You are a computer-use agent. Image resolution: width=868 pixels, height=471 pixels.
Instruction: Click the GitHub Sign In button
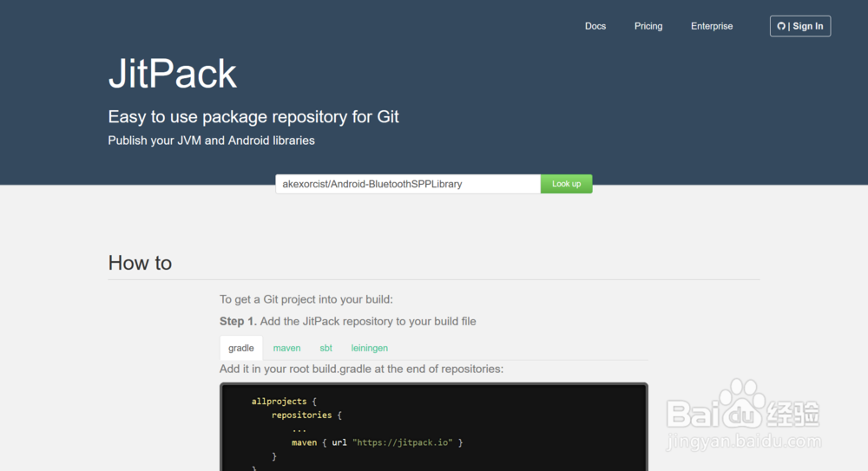800,26
